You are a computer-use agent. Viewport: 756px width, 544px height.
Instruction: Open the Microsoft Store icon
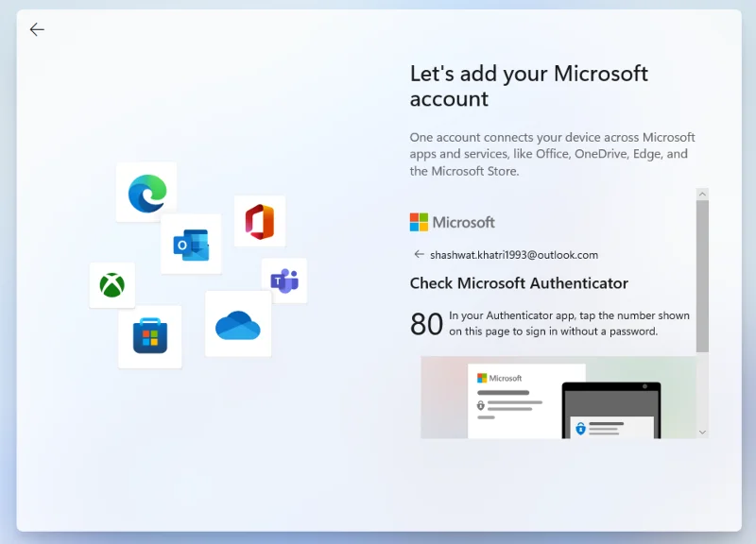pyautogui.click(x=150, y=337)
